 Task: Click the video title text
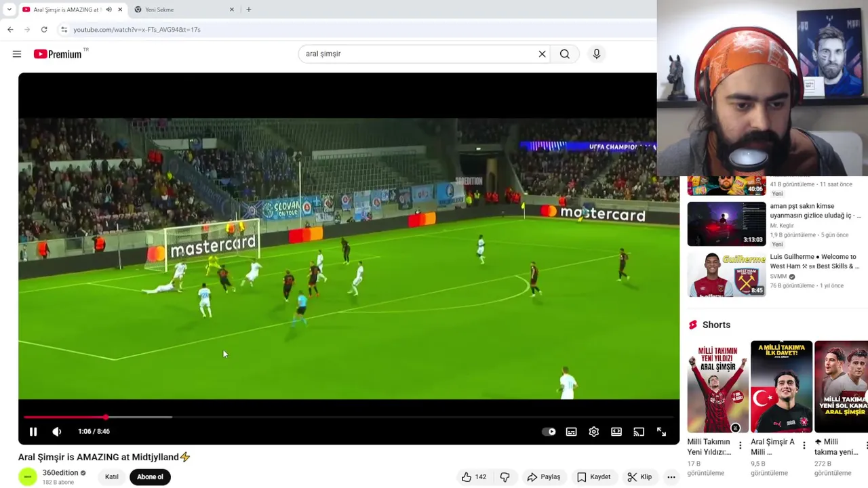pos(104,457)
